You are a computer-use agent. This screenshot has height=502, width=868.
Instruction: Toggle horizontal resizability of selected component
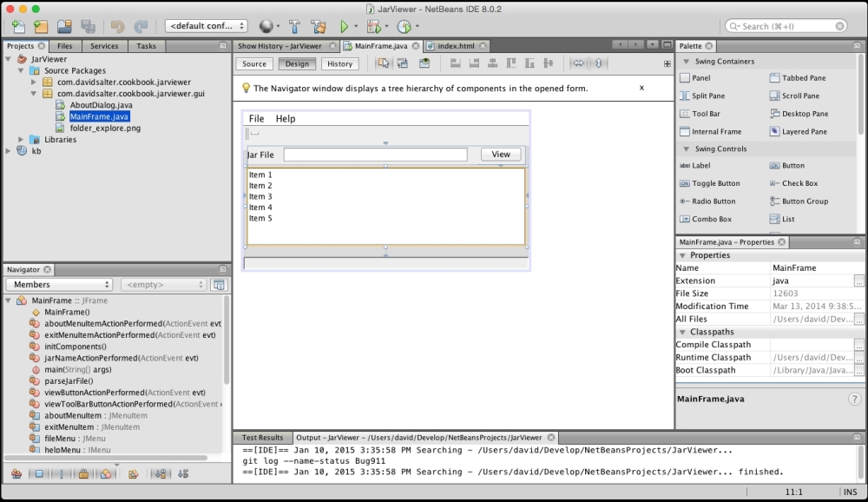click(580, 63)
